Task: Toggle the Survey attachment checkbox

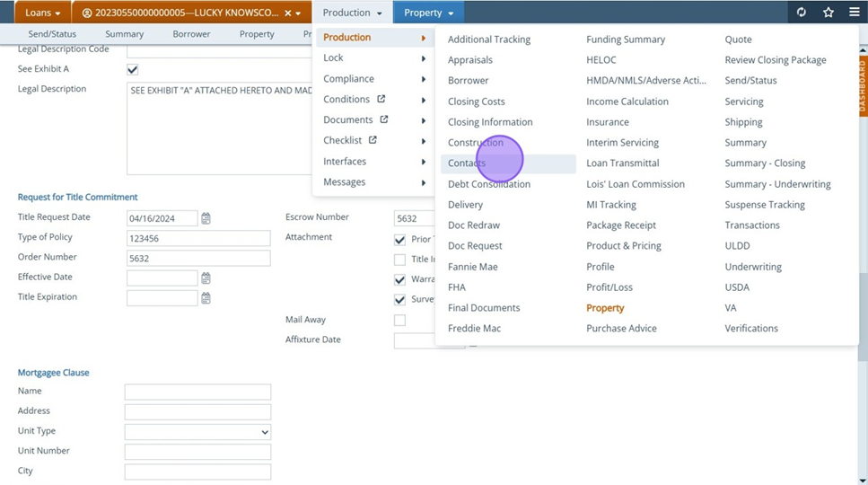Action: (399, 299)
